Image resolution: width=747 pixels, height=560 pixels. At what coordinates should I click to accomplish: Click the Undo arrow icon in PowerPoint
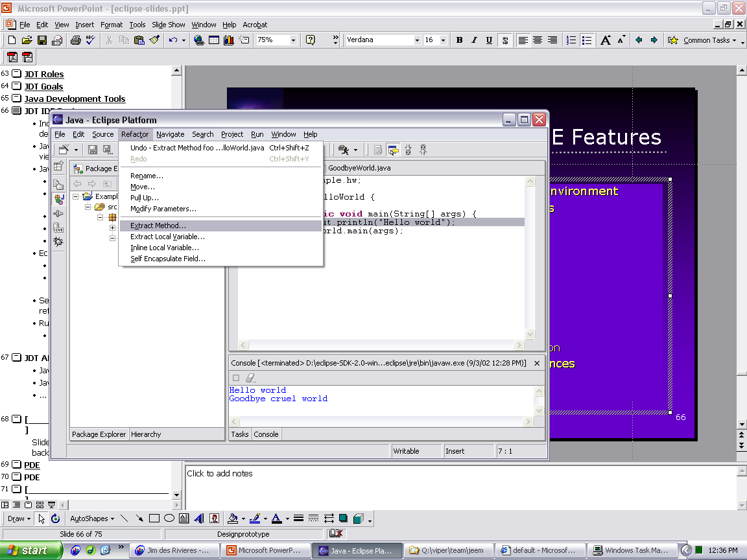click(x=172, y=40)
